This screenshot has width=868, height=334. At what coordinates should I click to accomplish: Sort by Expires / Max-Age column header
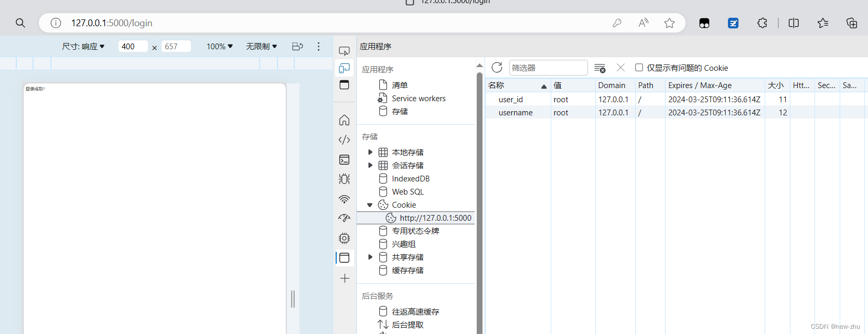tap(715, 85)
